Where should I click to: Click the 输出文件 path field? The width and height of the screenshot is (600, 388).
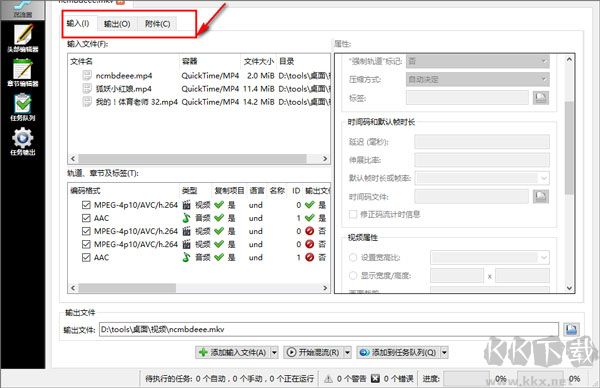[329, 329]
